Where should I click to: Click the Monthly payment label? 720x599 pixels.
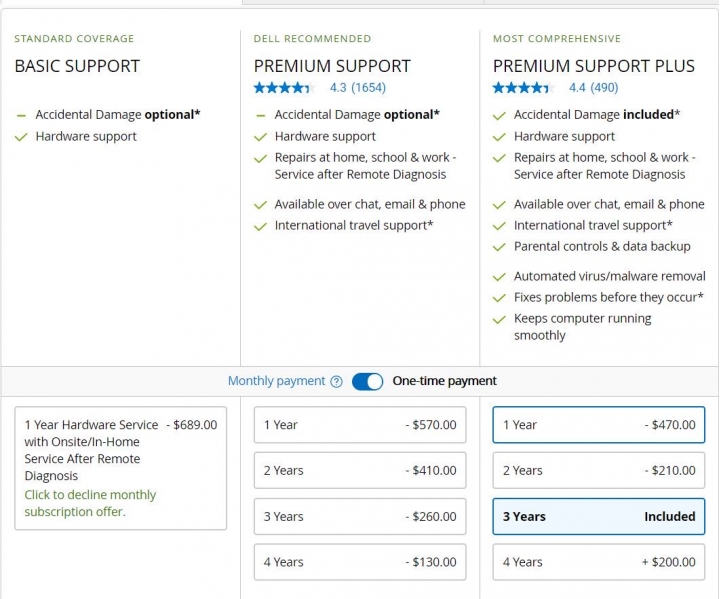[x=276, y=381]
